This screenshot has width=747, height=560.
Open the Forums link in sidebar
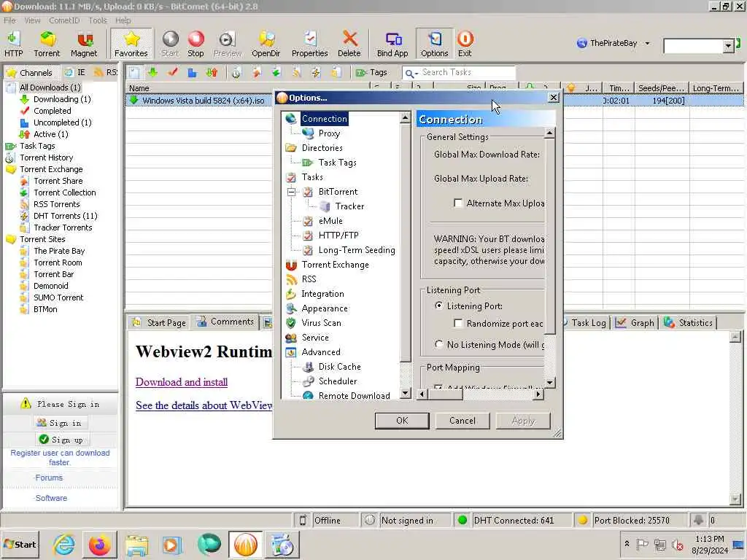point(49,478)
